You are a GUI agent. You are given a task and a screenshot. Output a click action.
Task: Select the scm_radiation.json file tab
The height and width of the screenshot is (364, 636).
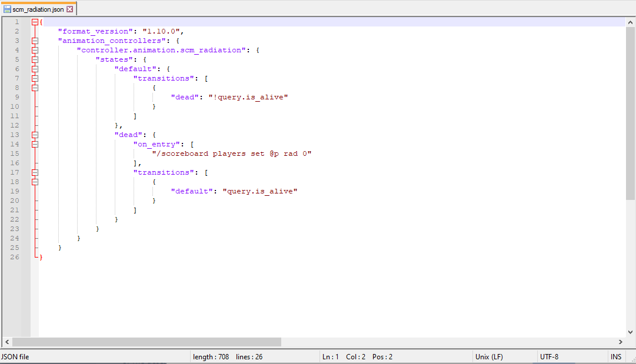(x=38, y=9)
